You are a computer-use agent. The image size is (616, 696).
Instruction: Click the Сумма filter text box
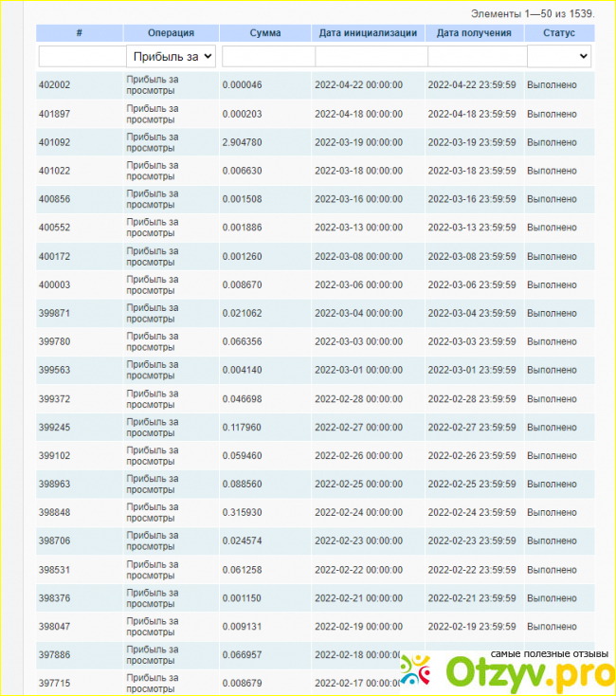tap(267, 57)
